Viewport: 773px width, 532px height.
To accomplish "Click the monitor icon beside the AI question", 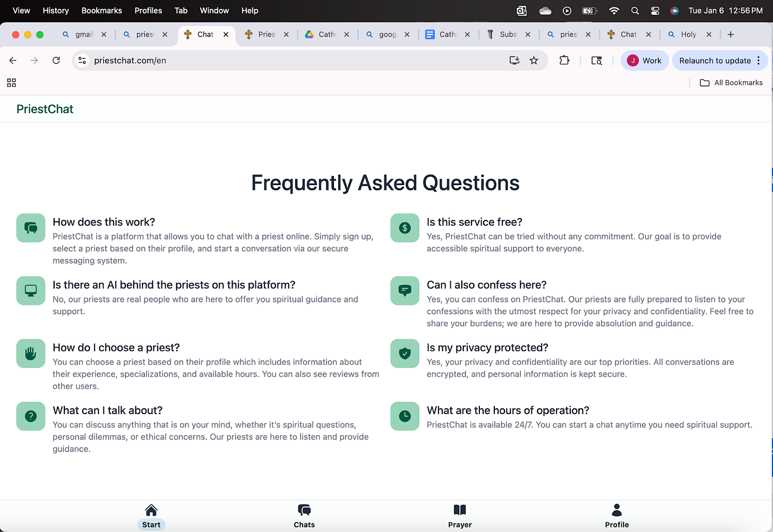I will [31, 291].
